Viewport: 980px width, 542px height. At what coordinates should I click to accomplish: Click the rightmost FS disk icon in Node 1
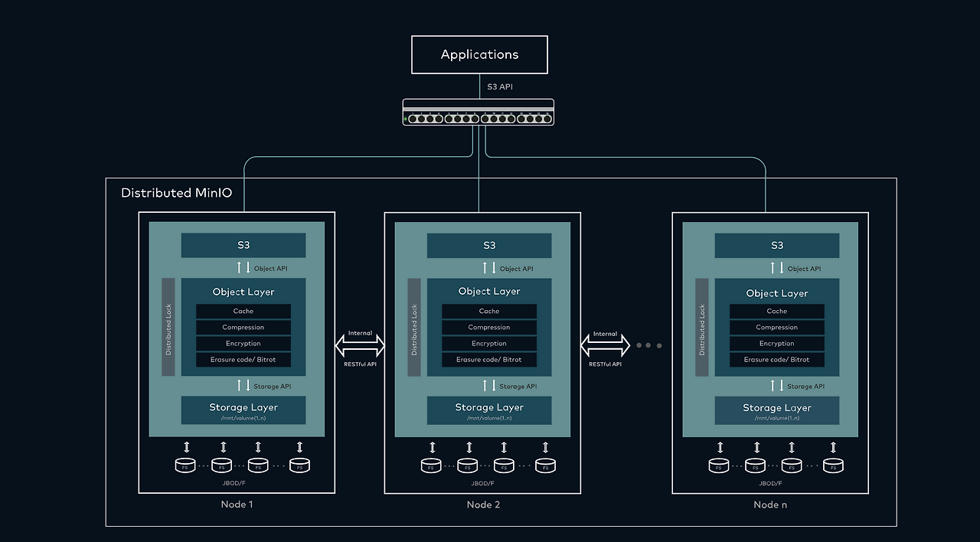click(x=299, y=465)
